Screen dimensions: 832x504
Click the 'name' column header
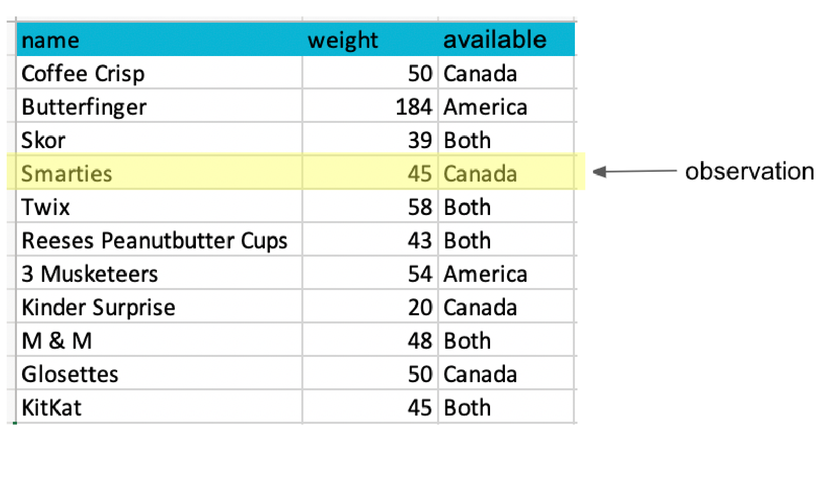tap(50, 40)
